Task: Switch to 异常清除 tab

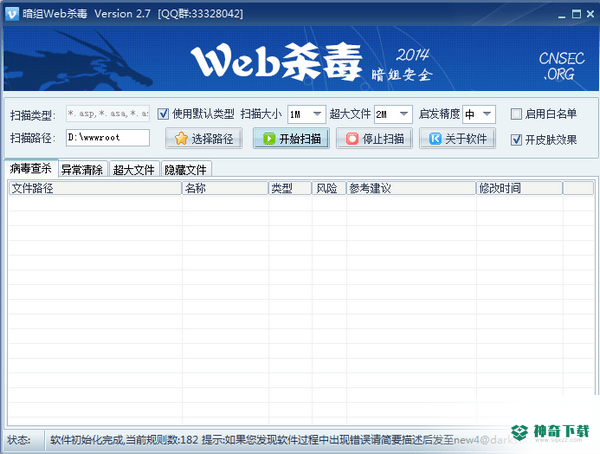Action: (x=83, y=170)
